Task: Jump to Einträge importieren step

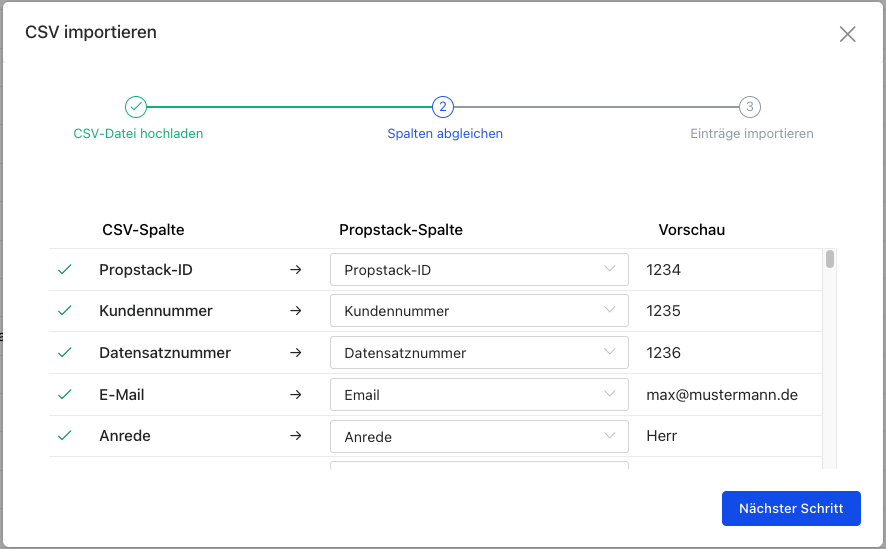Action: 751,133
